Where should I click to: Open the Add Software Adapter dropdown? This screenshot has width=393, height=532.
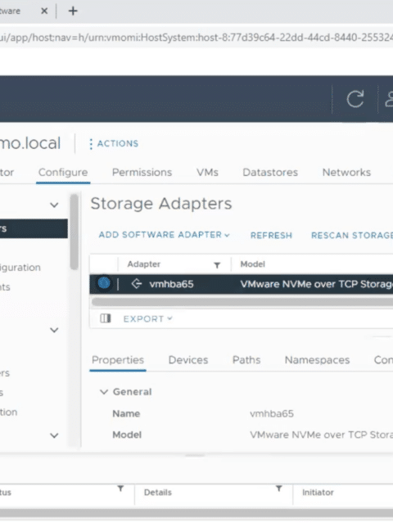tap(165, 235)
